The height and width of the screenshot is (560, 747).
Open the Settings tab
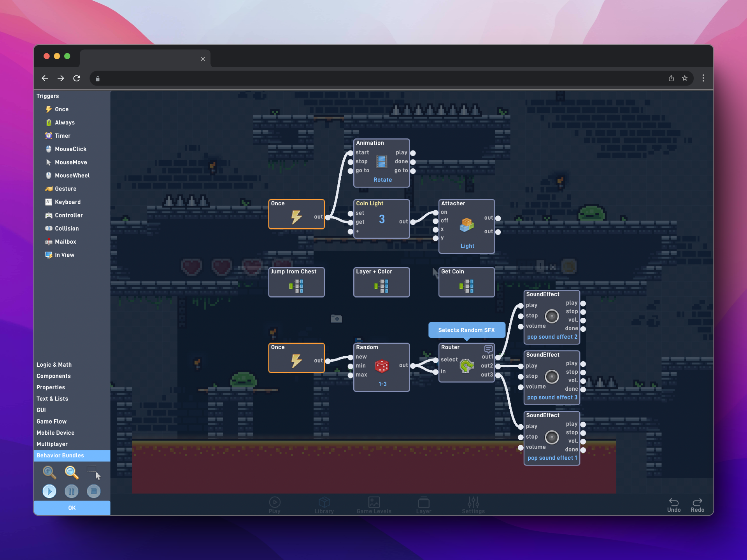(x=473, y=505)
